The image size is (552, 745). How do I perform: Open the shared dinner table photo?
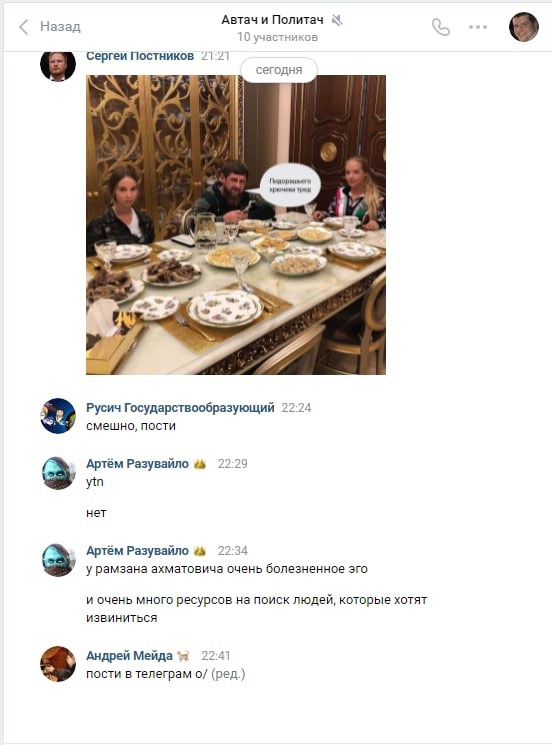[x=236, y=225]
